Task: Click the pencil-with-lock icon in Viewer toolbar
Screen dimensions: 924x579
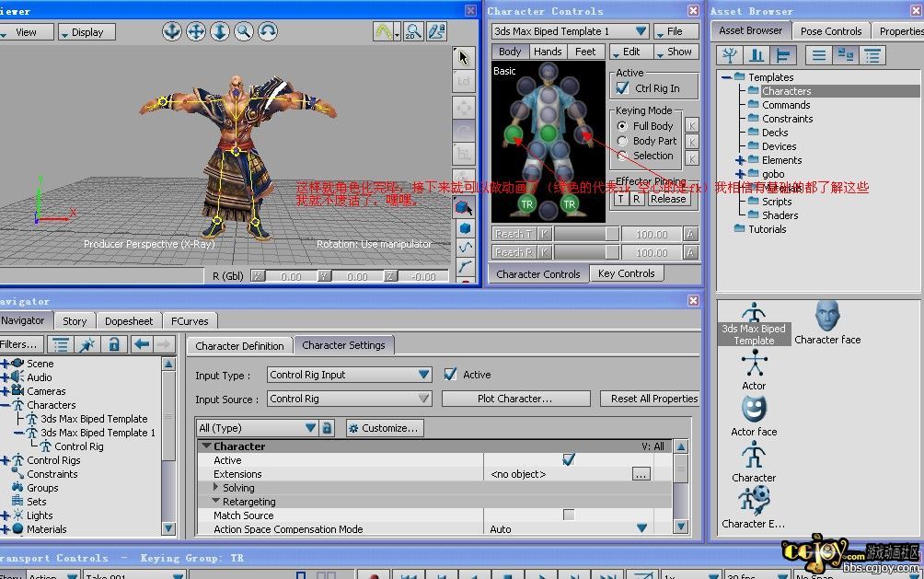Action: point(436,31)
